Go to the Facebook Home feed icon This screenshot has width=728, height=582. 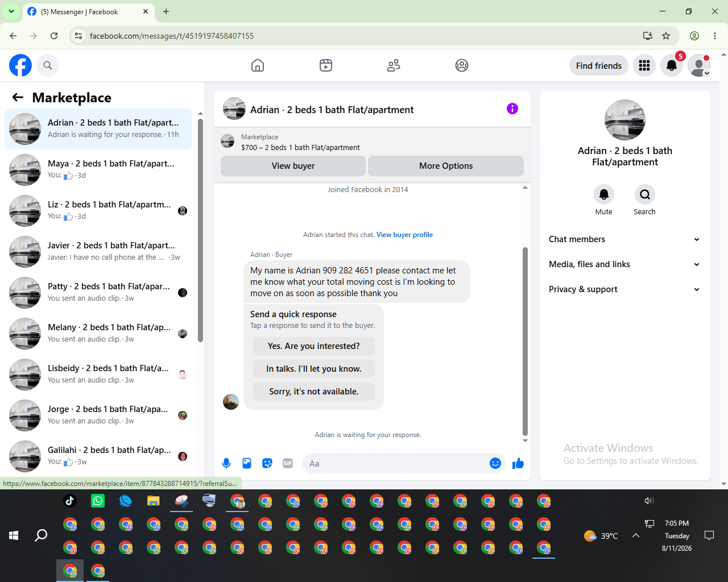tap(258, 65)
